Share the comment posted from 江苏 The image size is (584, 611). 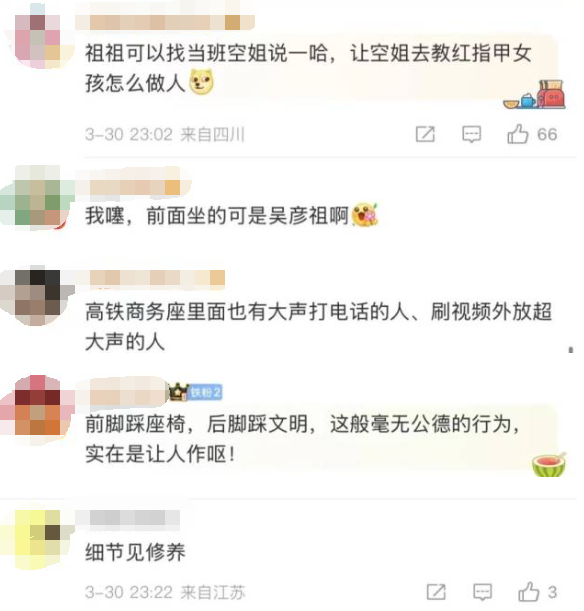[436, 592]
